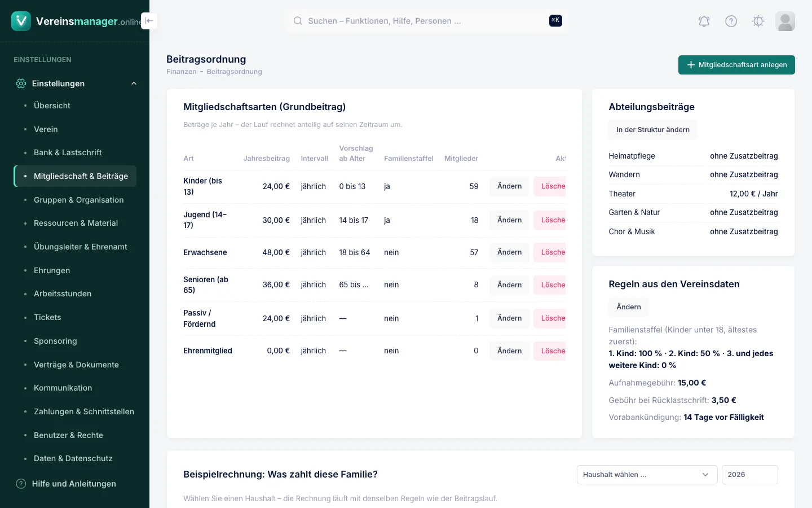Open Ressourcen & Material
The width and height of the screenshot is (812, 508).
click(75, 223)
